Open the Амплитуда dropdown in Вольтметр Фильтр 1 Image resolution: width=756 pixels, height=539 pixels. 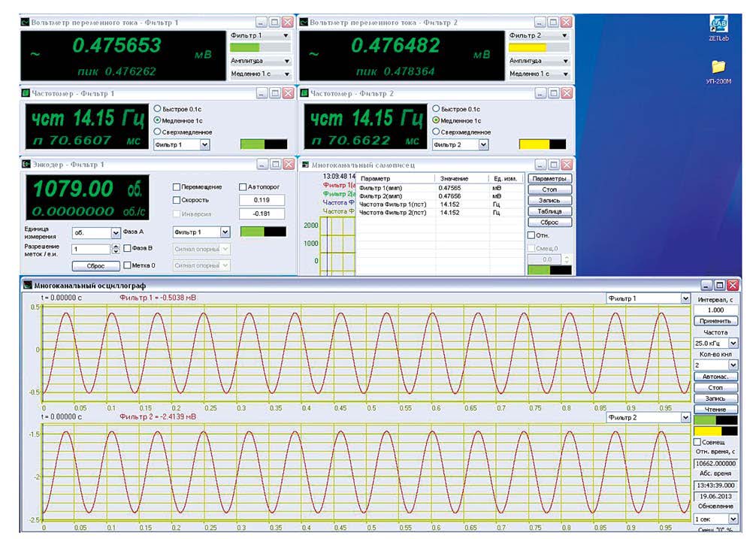click(x=260, y=61)
